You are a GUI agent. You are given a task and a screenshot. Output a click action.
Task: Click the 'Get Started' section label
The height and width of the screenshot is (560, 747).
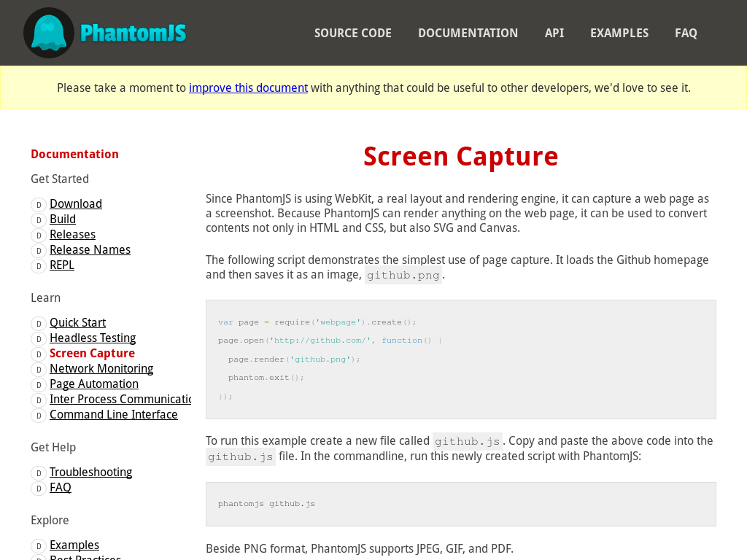click(x=60, y=179)
